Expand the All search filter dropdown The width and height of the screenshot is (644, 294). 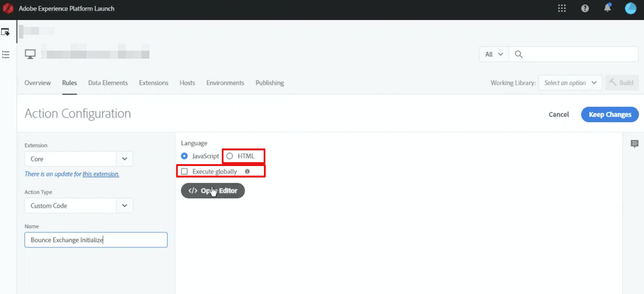coord(494,54)
